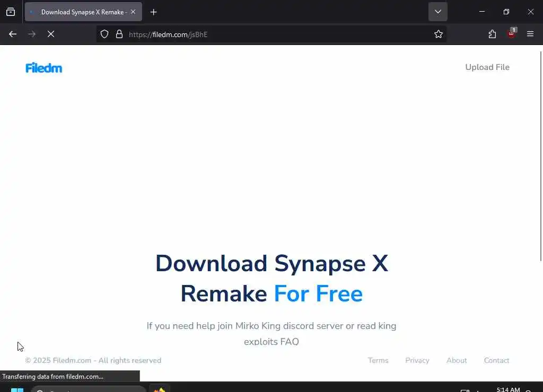This screenshot has width=543, height=392.
Task: Click the taskbar clock showing 5:14 AM
Action: [508, 389]
